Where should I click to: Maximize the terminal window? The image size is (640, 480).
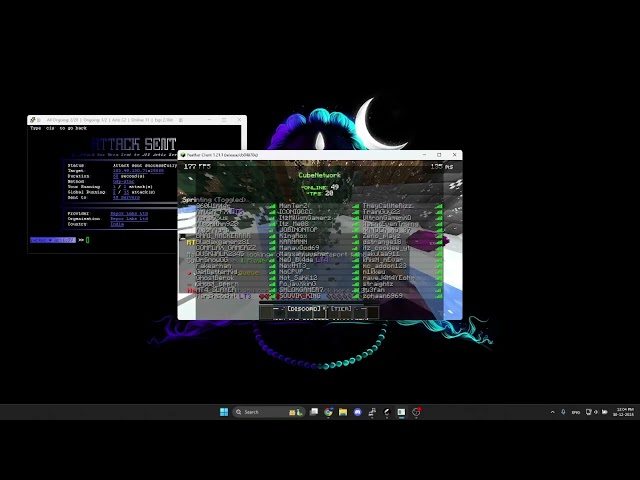tap(224, 120)
